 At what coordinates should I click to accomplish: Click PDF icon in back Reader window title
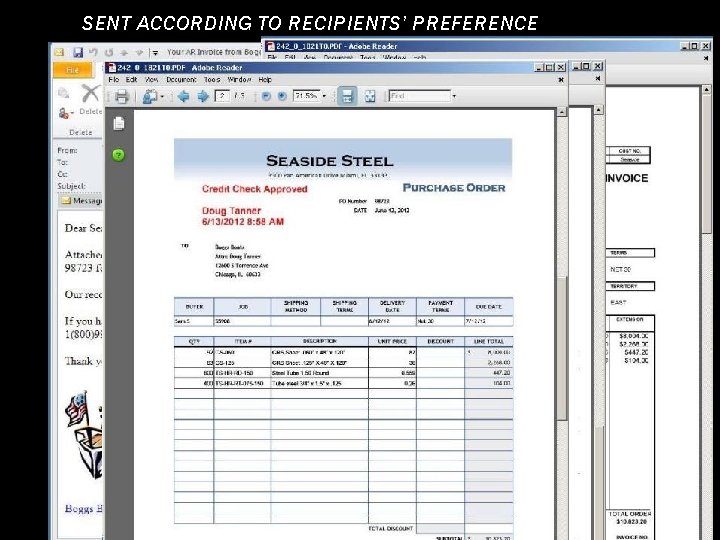[271, 46]
